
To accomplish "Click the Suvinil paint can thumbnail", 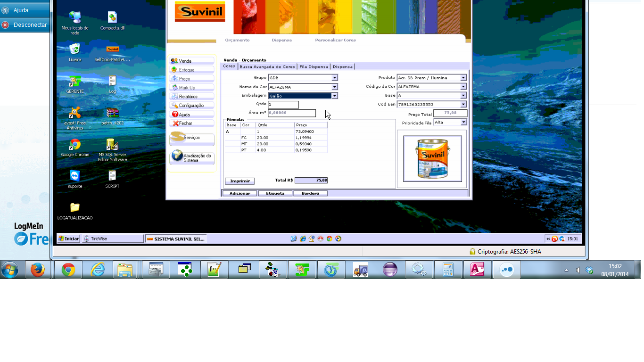I will coord(432,159).
